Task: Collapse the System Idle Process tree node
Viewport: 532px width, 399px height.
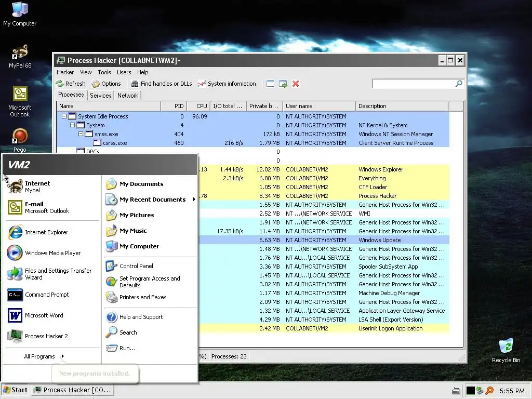Action: (x=64, y=116)
